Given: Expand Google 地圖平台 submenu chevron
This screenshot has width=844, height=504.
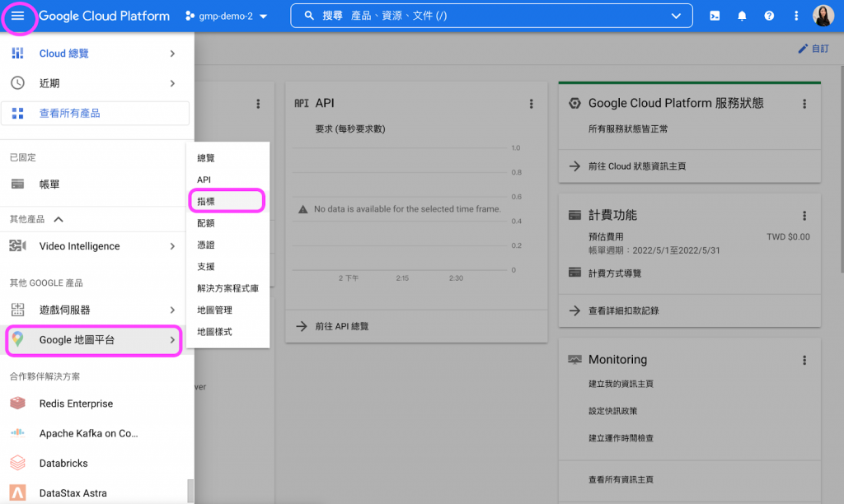Looking at the screenshot, I should click(x=172, y=340).
